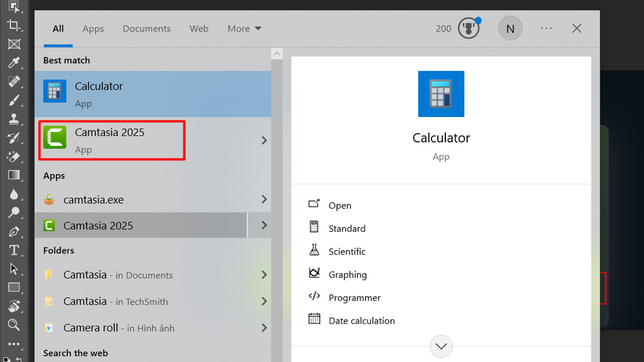Expand Camtasia in TechSmith folder chevron
This screenshot has height=362, width=644.
coord(264,301)
